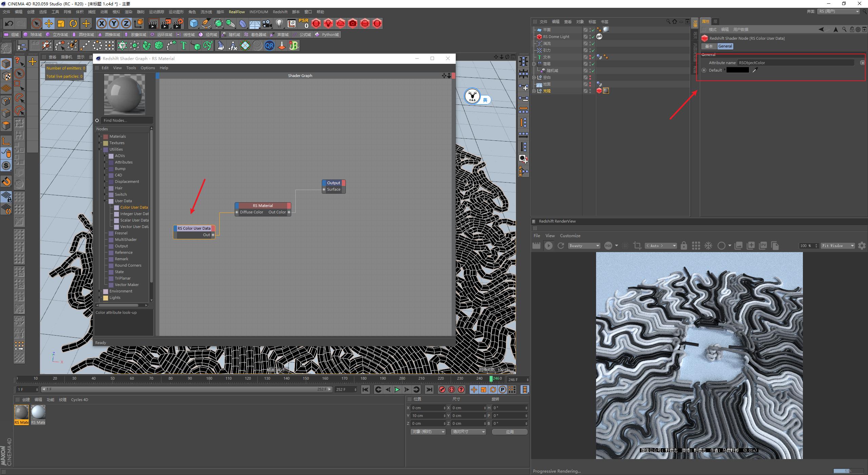Start progressive rendering in Redshift RenderView
Viewport: 868px width, 475px height.
click(548, 245)
